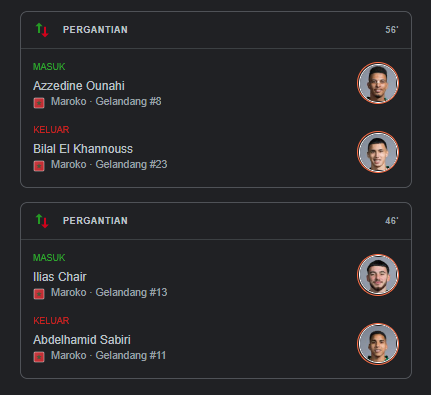Viewport: 431px width, 395px height.
Task: Select the Azzedine Ounahi name link
Action: click(x=79, y=86)
